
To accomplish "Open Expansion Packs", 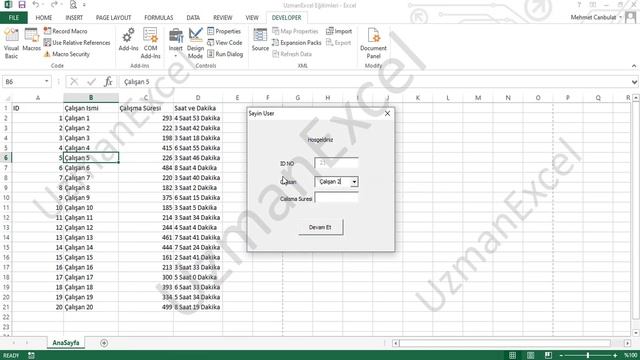I will (x=296, y=42).
